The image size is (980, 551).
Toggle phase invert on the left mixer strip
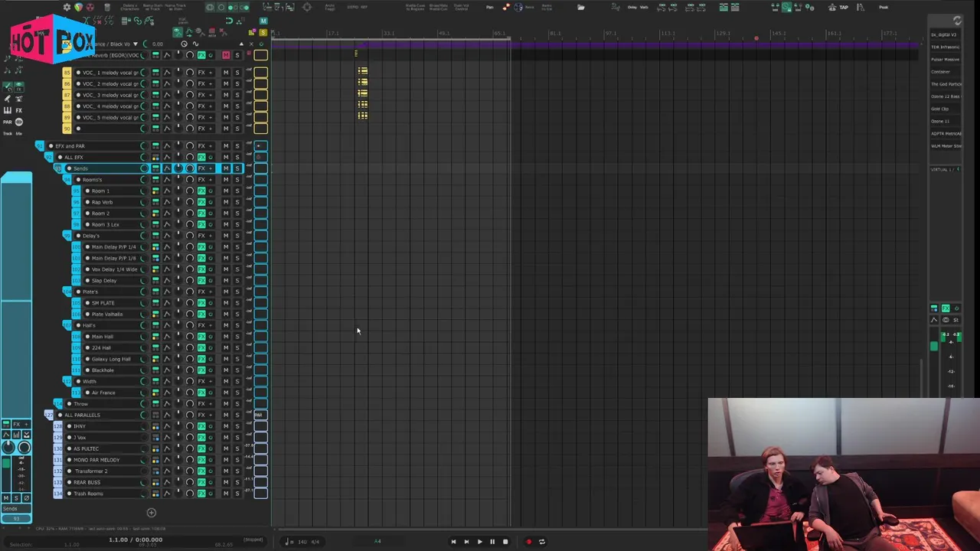point(26,498)
